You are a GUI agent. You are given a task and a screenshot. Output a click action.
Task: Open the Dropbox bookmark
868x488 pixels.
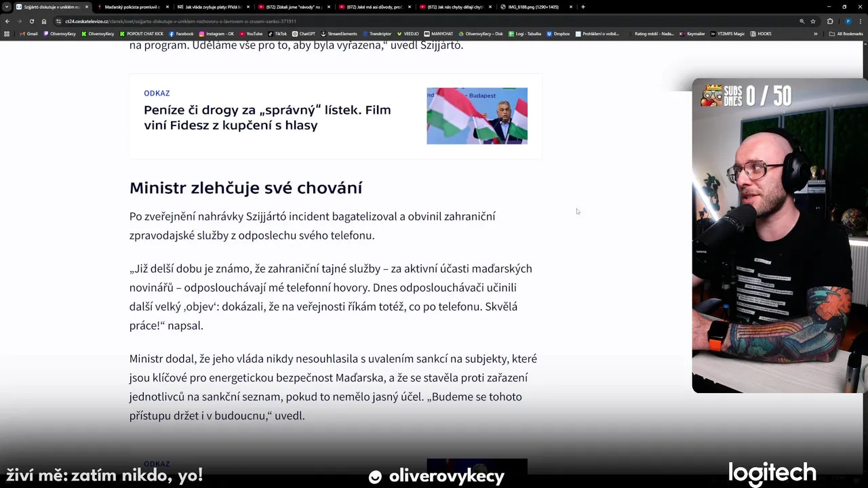[x=558, y=33]
